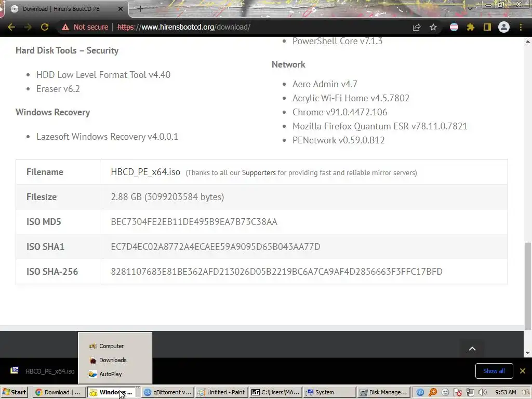Open the volume tray icon
Screen dimensions: 532x399
tap(482, 392)
